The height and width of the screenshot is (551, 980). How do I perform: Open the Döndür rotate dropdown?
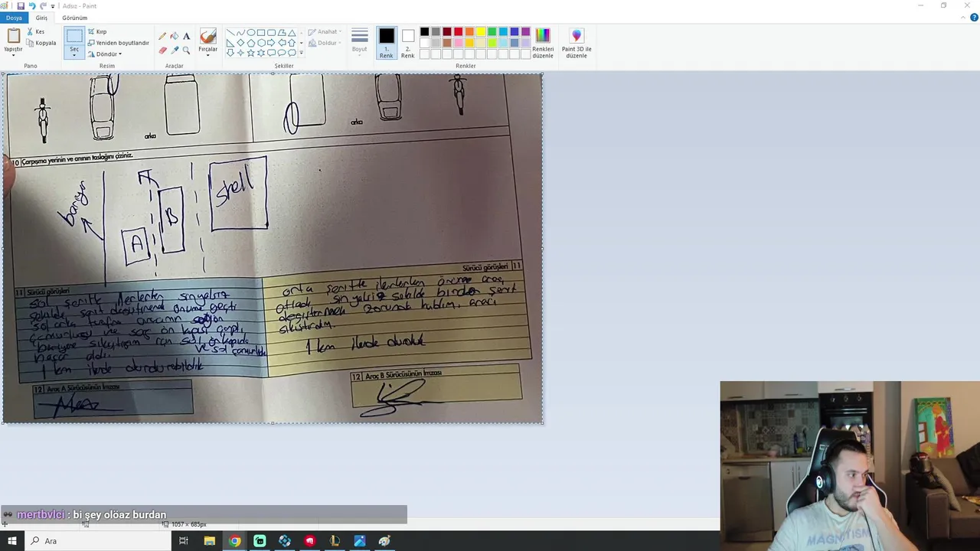105,54
